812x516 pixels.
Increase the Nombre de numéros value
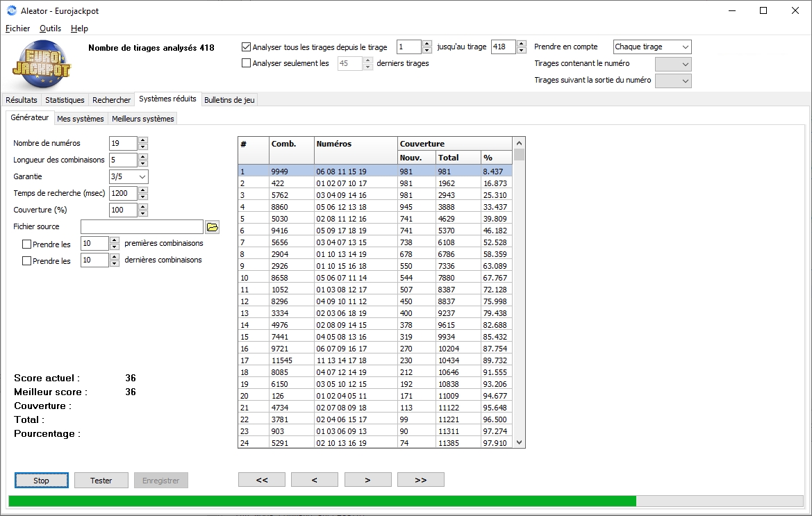144,140
